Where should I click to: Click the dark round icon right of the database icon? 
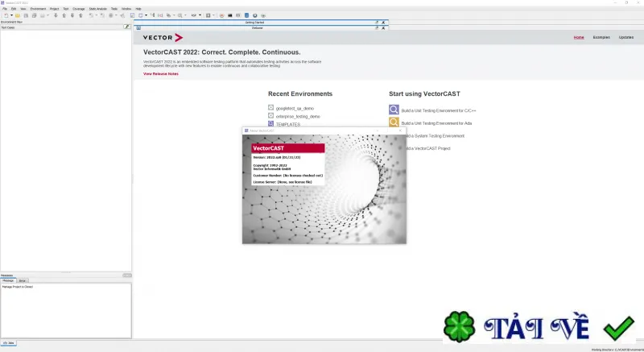pyautogui.click(x=255, y=15)
